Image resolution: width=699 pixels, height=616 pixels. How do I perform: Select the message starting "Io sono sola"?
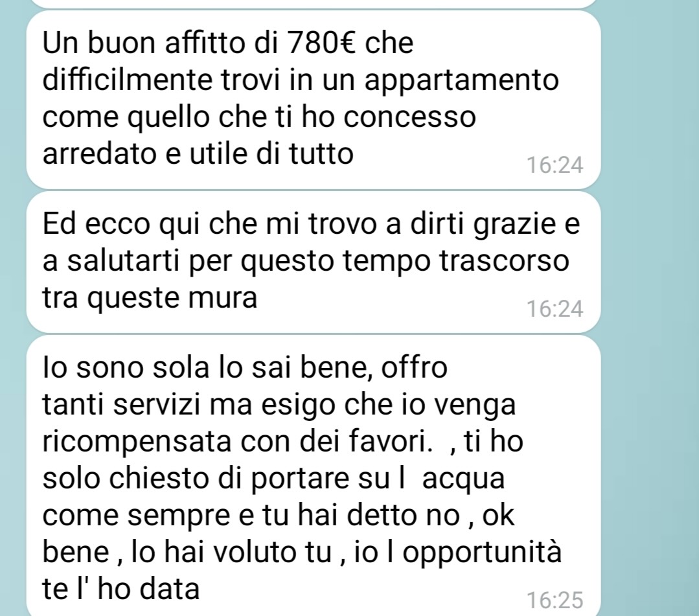pyautogui.click(x=314, y=476)
